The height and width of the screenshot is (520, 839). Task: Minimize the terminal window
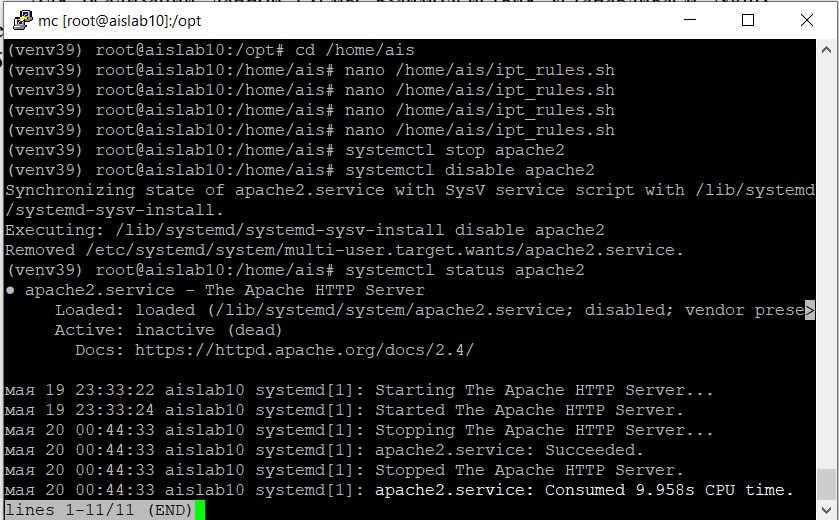point(690,20)
